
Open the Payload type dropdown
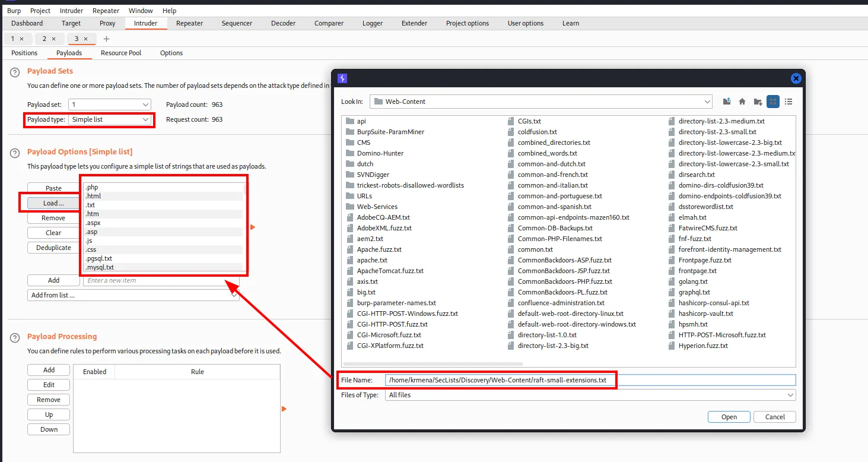(110, 119)
